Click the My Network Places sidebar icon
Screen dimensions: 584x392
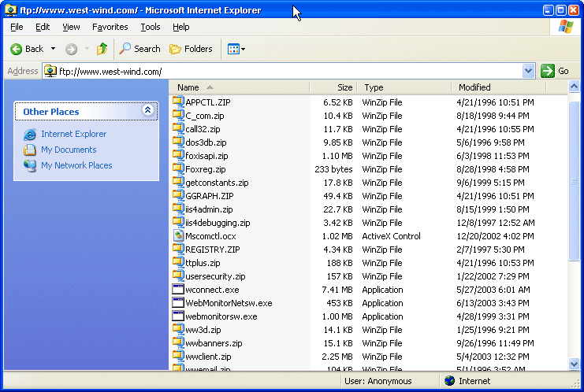tap(30, 165)
